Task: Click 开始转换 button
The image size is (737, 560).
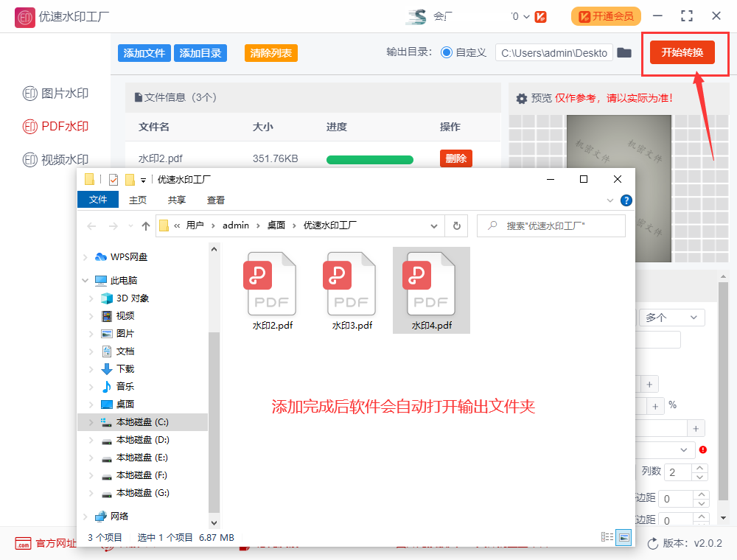Action: pyautogui.click(x=682, y=52)
